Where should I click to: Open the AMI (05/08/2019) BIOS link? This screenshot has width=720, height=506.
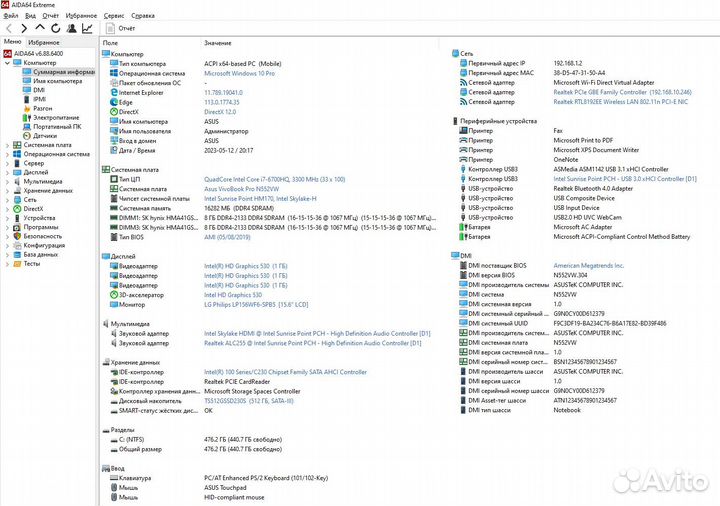(227, 237)
